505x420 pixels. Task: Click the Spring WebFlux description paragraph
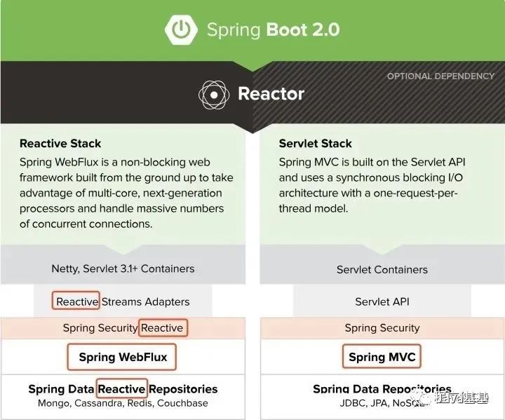point(126,193)
